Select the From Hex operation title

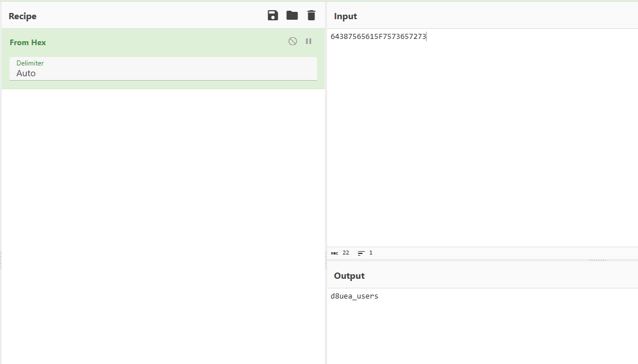[x=28, y=42]
